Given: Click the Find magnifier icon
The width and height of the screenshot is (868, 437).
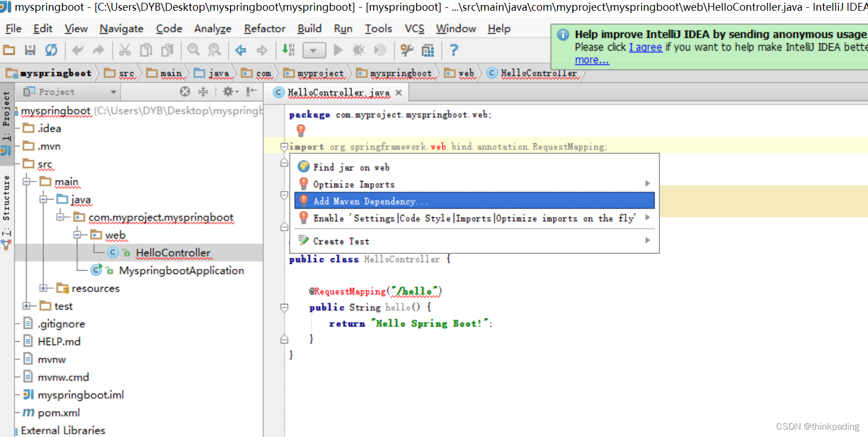Looking at the screenshot, I should (193, 51).
